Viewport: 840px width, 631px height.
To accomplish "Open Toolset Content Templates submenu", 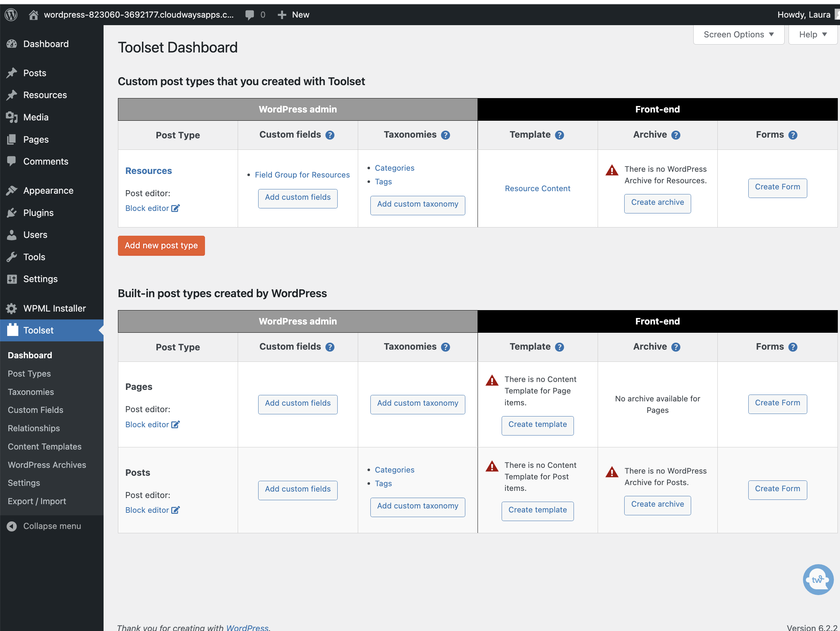I will 45,447.
